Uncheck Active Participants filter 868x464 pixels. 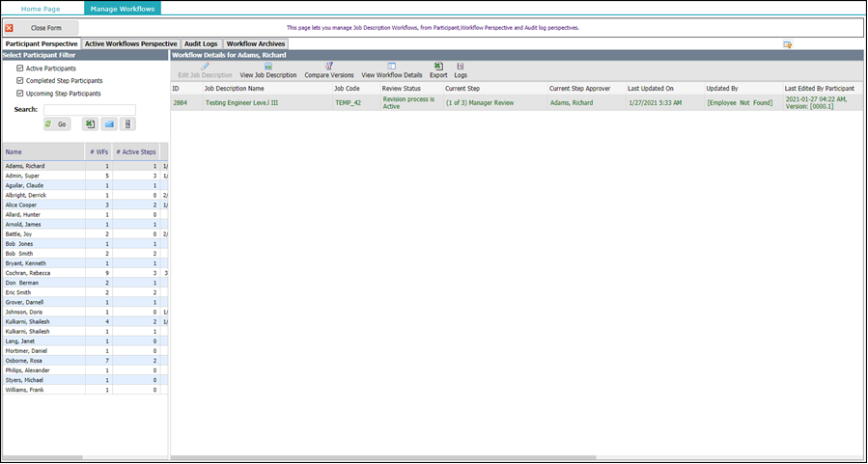pos(20,68)
